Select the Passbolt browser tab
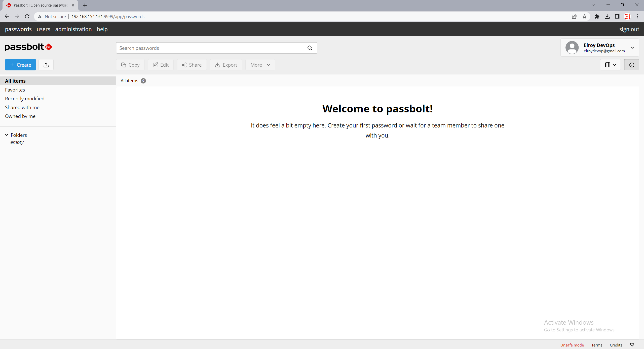The width and height of the screenshot is (644, 349). (40, 5)
